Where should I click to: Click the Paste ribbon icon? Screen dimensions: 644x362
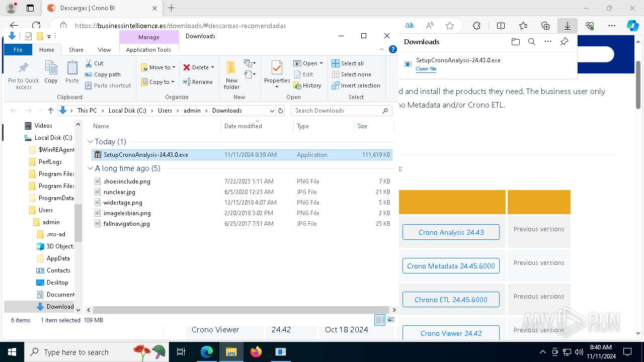(x=72, y=72)
